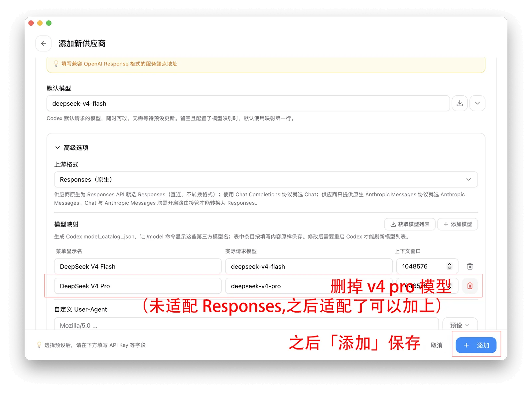Adjust context window stepper for V4 Flash
This screenshot has height=393, width=532.
tap(450, 266)
